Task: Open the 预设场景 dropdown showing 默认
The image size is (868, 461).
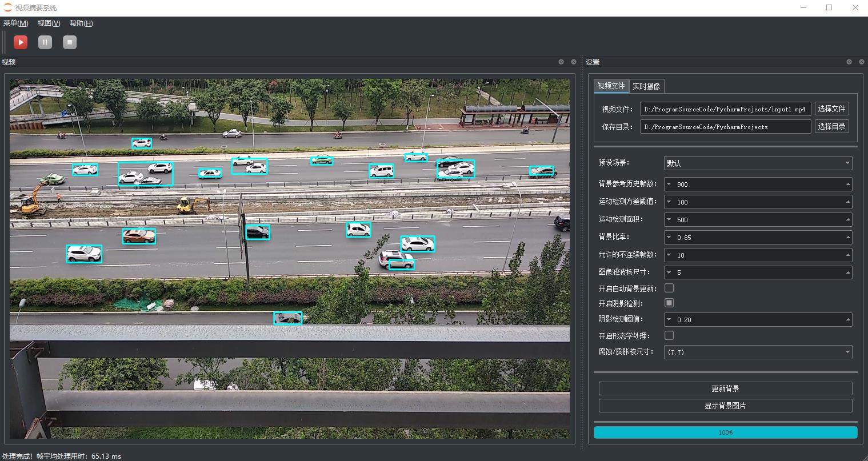Action: click(x=758, y=163)
